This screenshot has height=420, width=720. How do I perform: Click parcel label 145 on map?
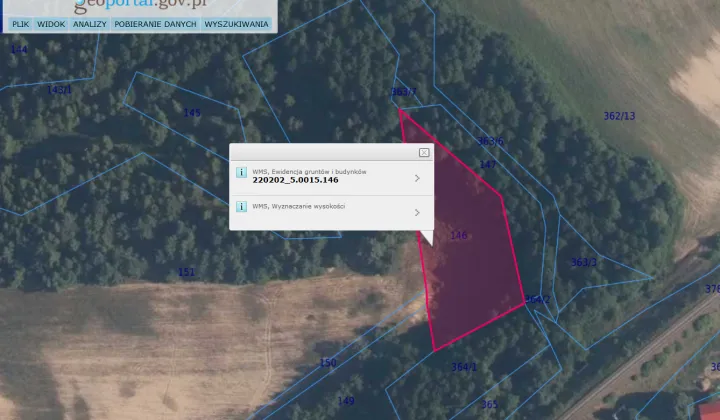point(192,112)
